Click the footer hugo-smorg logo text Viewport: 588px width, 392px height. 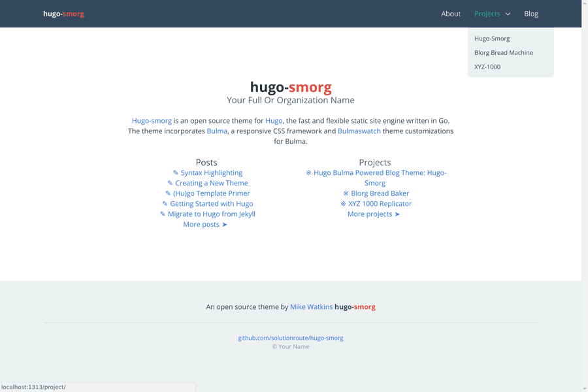tap(355, 307)
